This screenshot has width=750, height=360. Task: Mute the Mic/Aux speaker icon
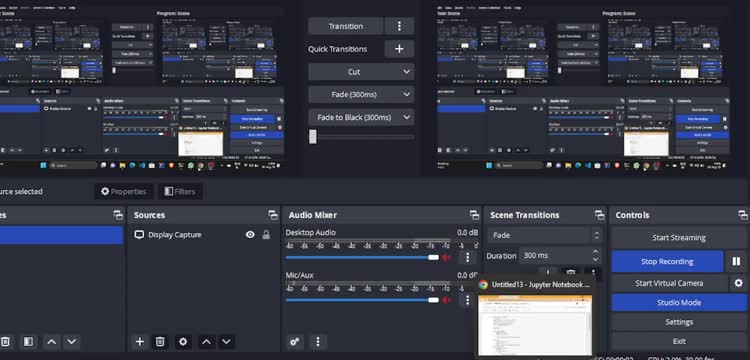coord(446,300)
